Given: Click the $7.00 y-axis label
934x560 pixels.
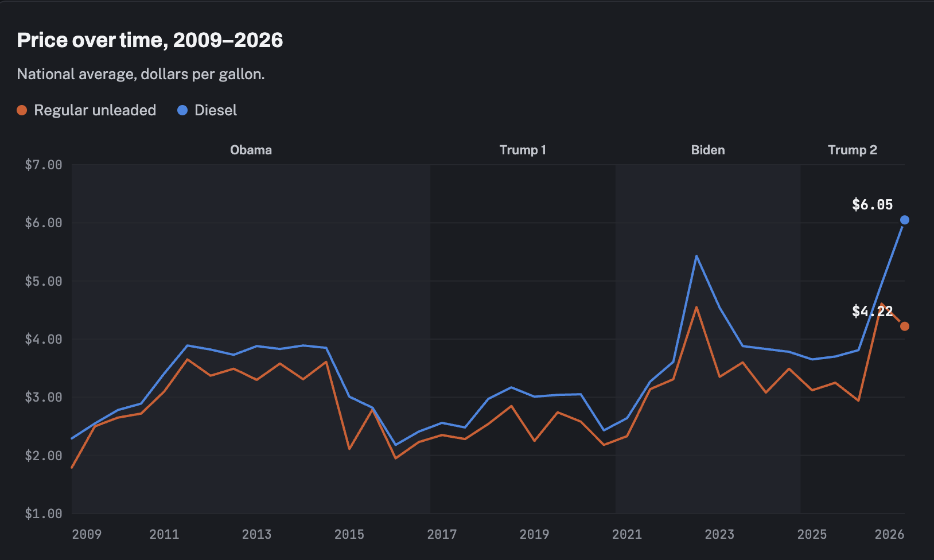Looking at the screenshot, I should 44,165.
